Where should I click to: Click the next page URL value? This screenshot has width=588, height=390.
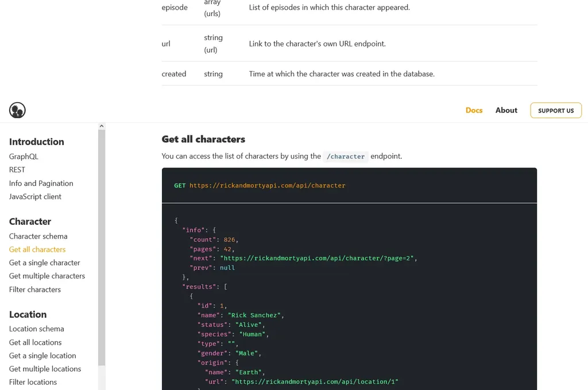coord(317,258)
